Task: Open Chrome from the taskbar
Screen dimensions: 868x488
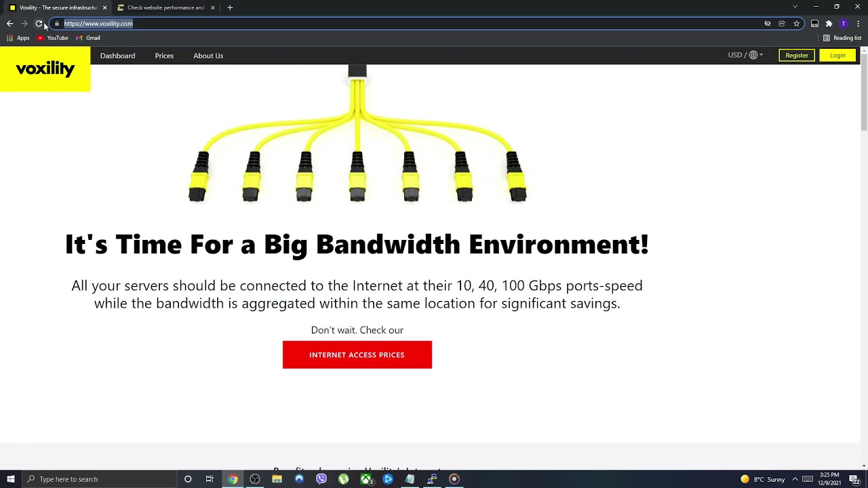Action: pyautogui.click(x=233, y=479)
